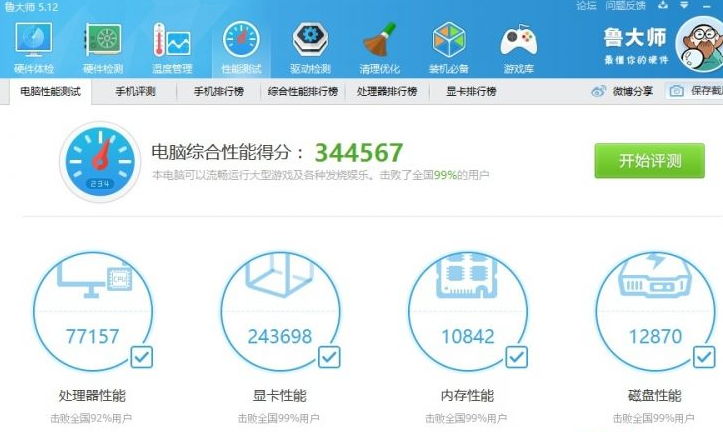
Task: Click 微博分享 share link
Action: pos(633,91)
